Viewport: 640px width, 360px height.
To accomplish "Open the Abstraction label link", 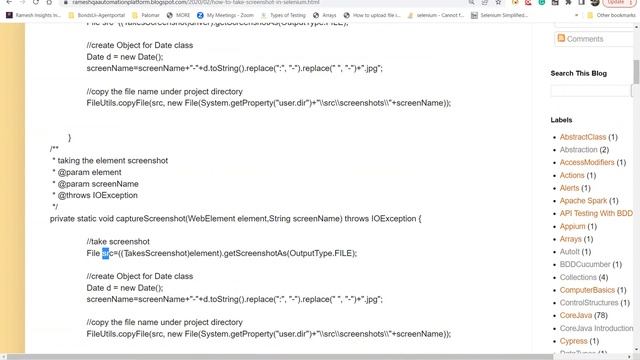I will [578, 149].
